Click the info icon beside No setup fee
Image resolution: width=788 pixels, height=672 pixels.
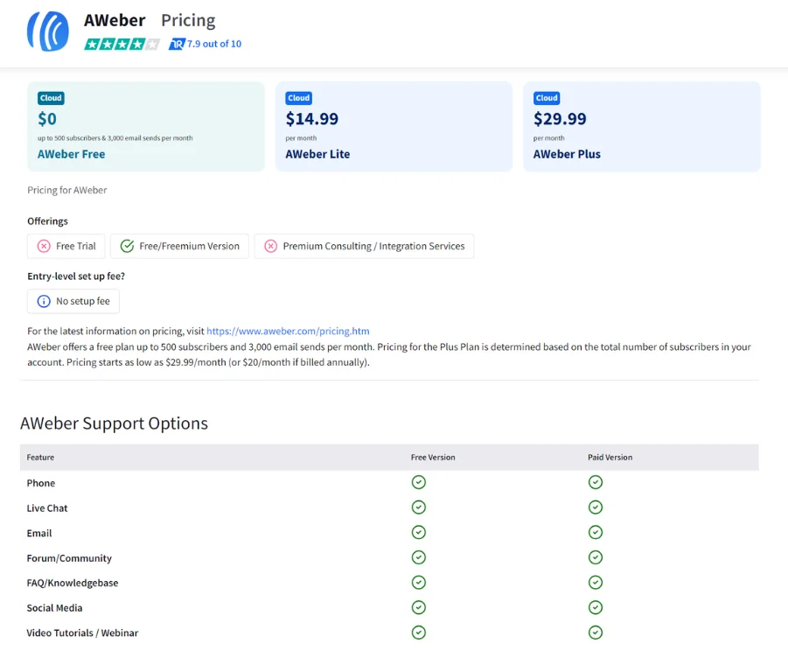pyautogui.click(x=44, y=301)
